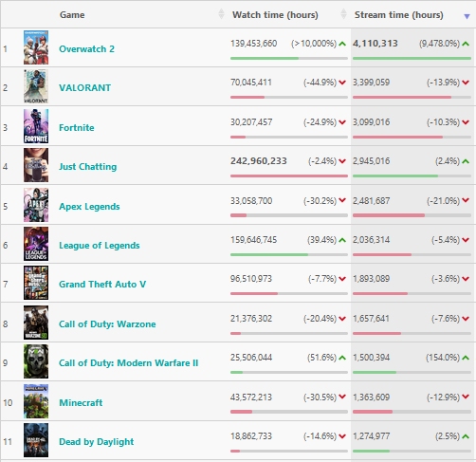
Task: Click the Apex Legends cover thumbnail
Action: pyautogui.click(x=36, y=205)
